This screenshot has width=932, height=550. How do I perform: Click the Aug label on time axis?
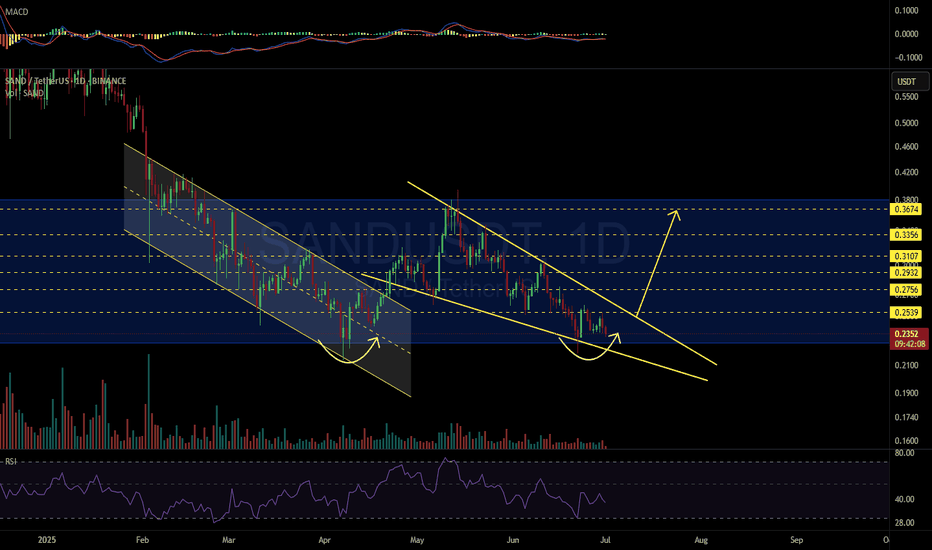point(701,540)
